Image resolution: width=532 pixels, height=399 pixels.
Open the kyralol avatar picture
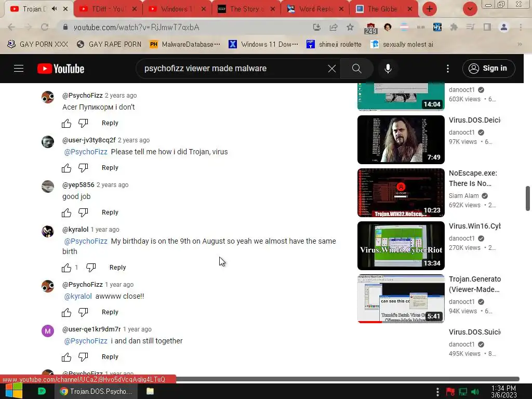point(48,231)
